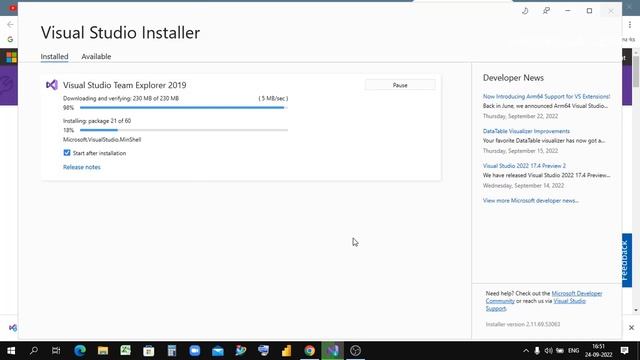
Task: Click the Microsoft.VisualStudio.MinShell package text
Action: 102,140
